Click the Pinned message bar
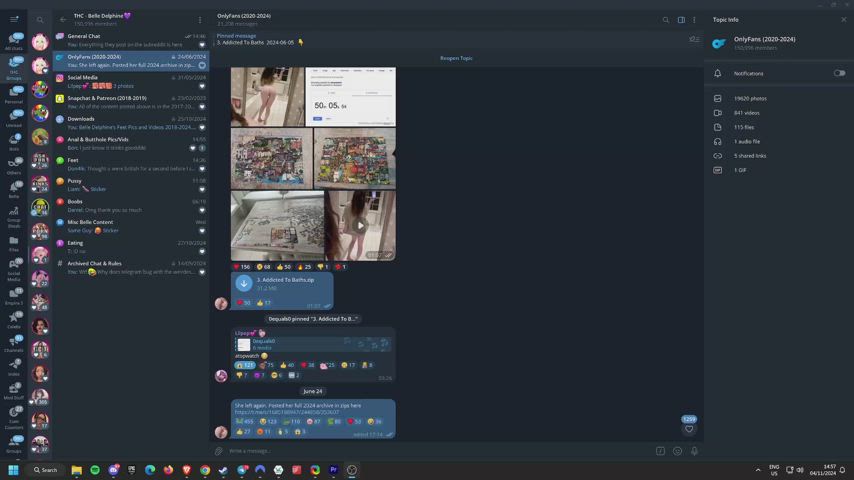The image size is (854, 480). coord(447,39)
